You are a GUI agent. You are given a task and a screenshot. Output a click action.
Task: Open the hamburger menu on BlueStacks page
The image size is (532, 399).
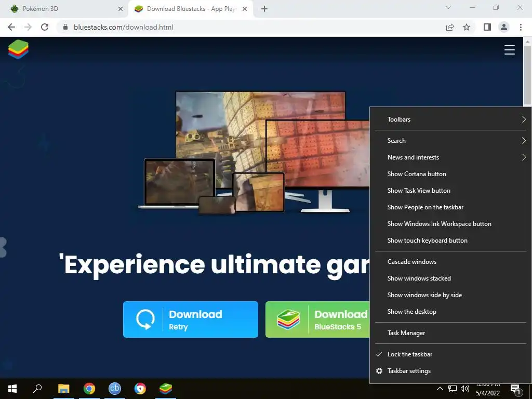point(509,49)
